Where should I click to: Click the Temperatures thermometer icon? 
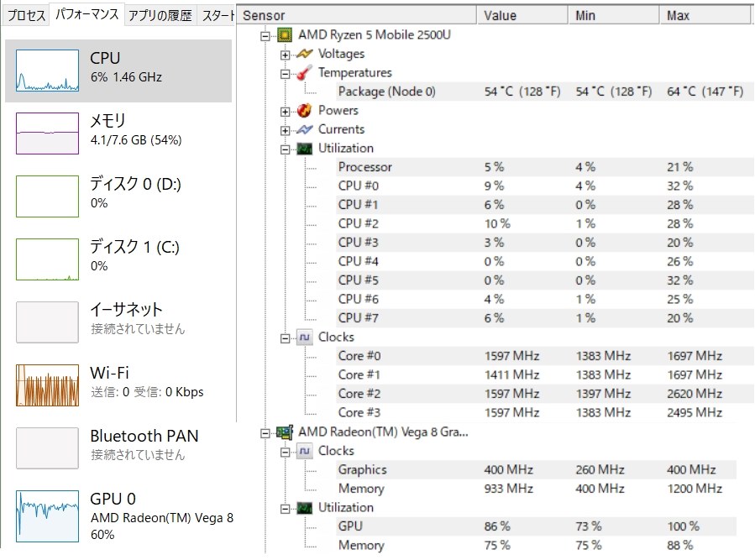point(304,73)
